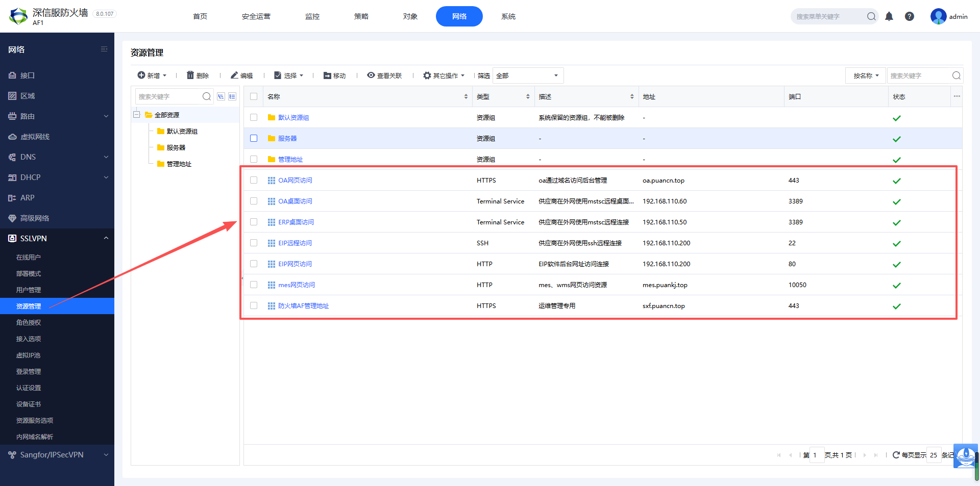Open the 新增 dropdown
This screenshot has height=486, width=980.
(x=152, y=75)
